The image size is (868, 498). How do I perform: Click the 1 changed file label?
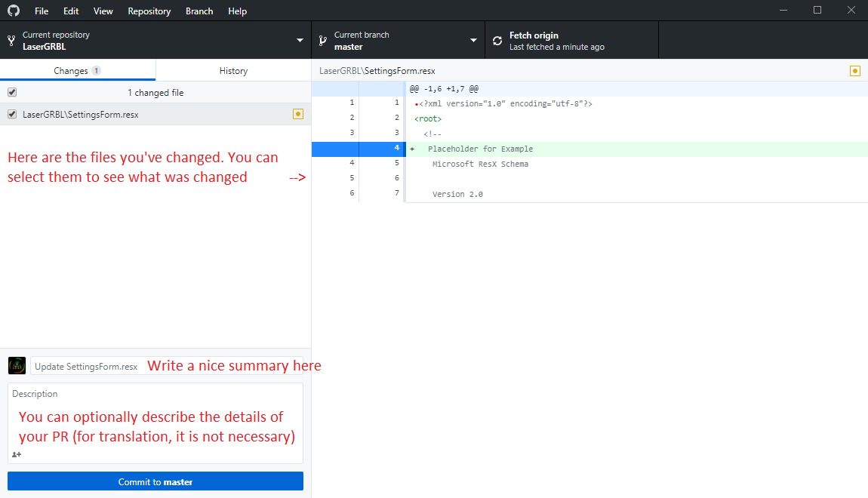tap(155, 92)
